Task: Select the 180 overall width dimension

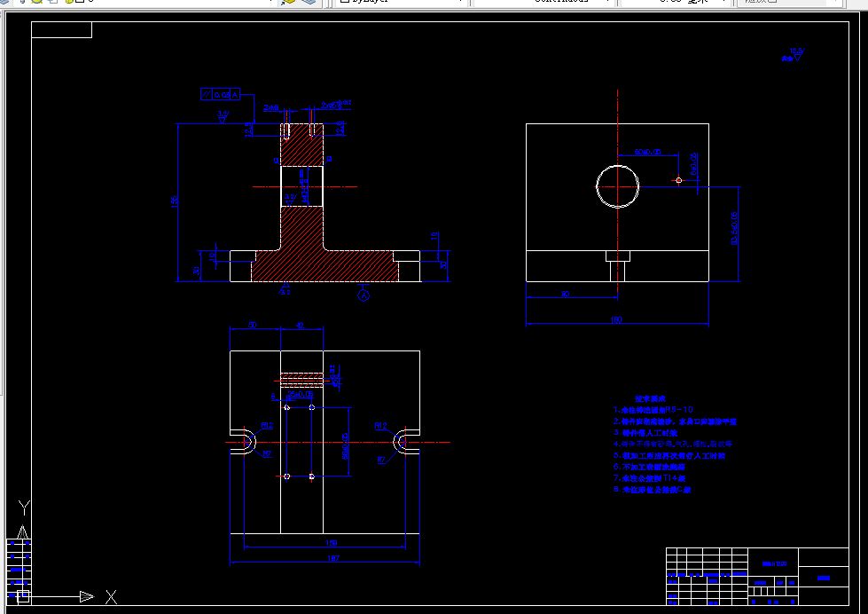Action: point(616,319)
